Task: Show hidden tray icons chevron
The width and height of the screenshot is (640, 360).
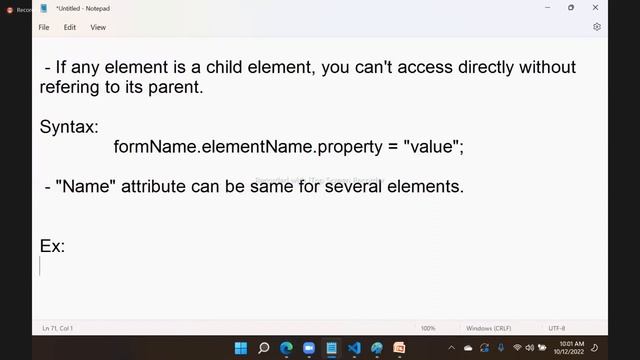Action: pos(451,348)
